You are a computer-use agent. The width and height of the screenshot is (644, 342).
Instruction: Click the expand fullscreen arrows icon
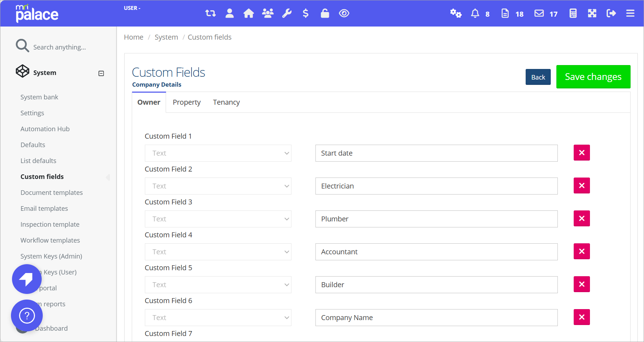(x=592, y=13)
